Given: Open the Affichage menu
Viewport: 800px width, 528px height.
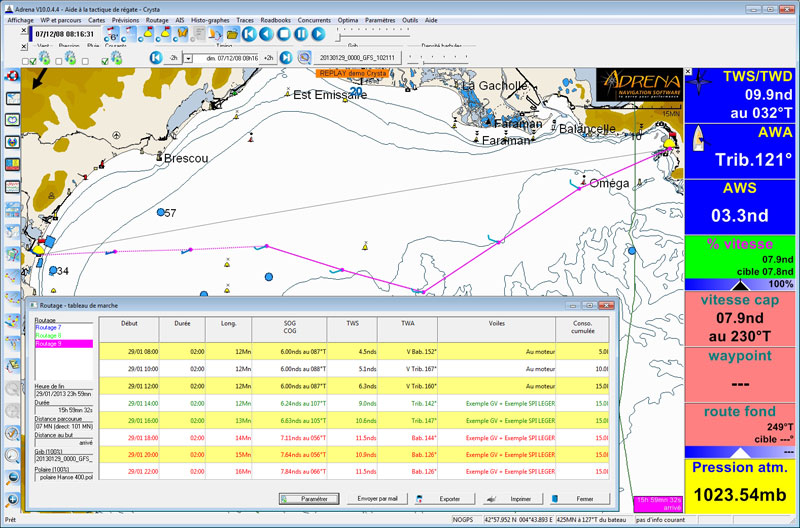Looking at the screenshot, I should pyautogui.click(x=20, y=20).
